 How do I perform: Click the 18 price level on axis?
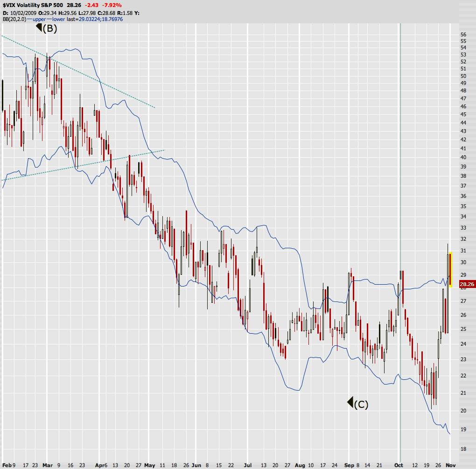tap(463, 449)
